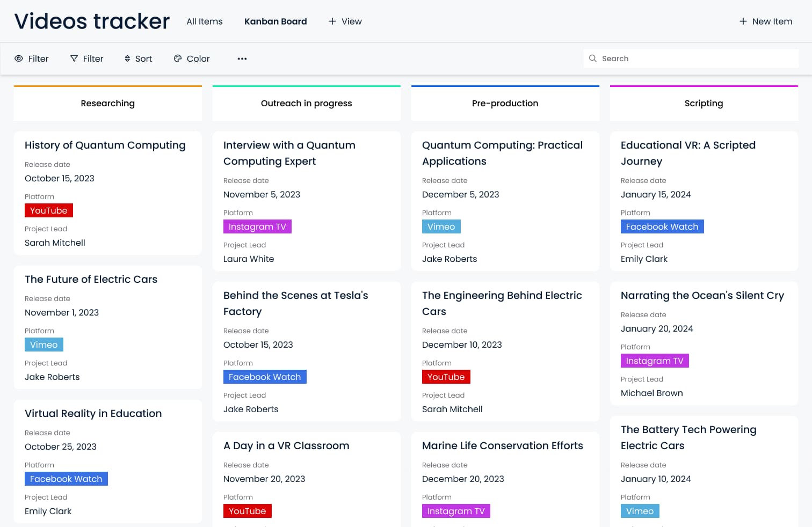This screenshot has width=812, height=527.
Task: Click the Instagram TV tag on Quantum Expert interview
Action: click(x=257, y=226)
